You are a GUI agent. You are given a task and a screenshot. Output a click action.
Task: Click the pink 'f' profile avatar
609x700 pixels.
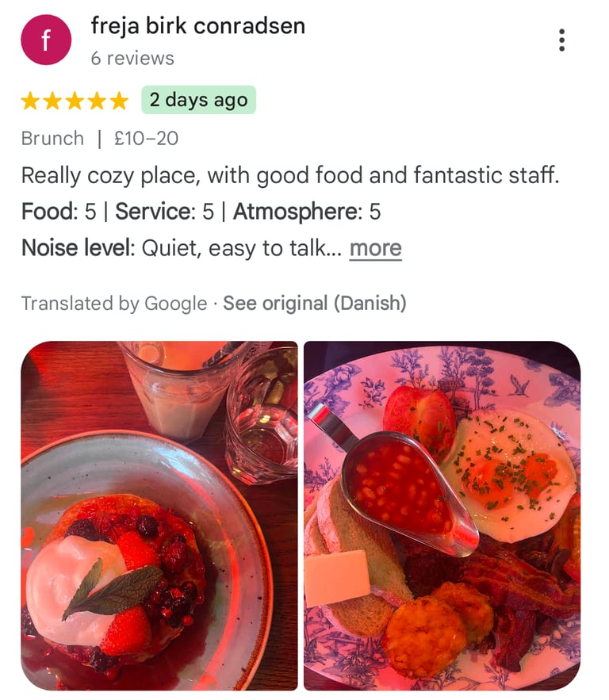pos(46,40)
